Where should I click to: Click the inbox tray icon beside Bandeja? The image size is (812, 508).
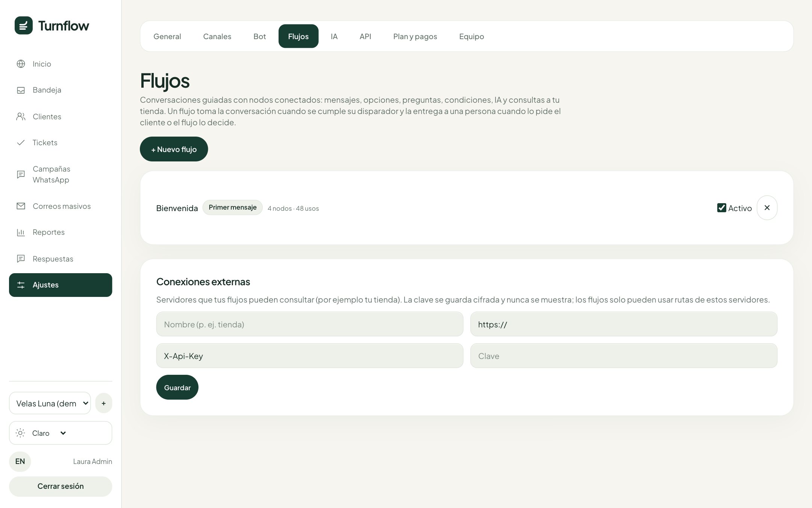[x=21, y=90]
